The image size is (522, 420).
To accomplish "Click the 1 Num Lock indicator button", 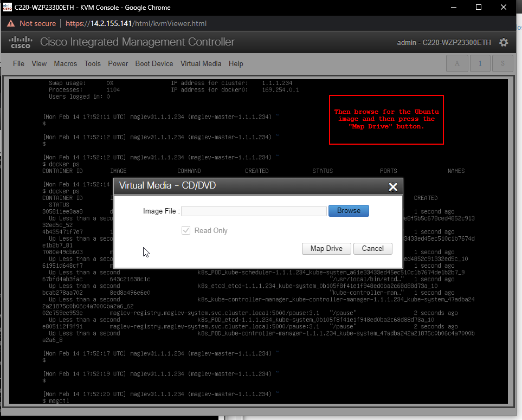I will (480, 63).
